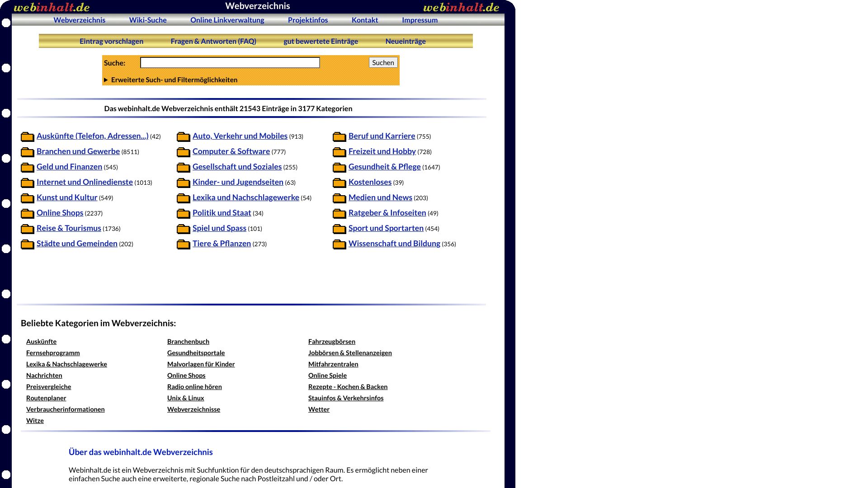Open Jobbörsen & Stellenanzeigen link

(350, 353)
